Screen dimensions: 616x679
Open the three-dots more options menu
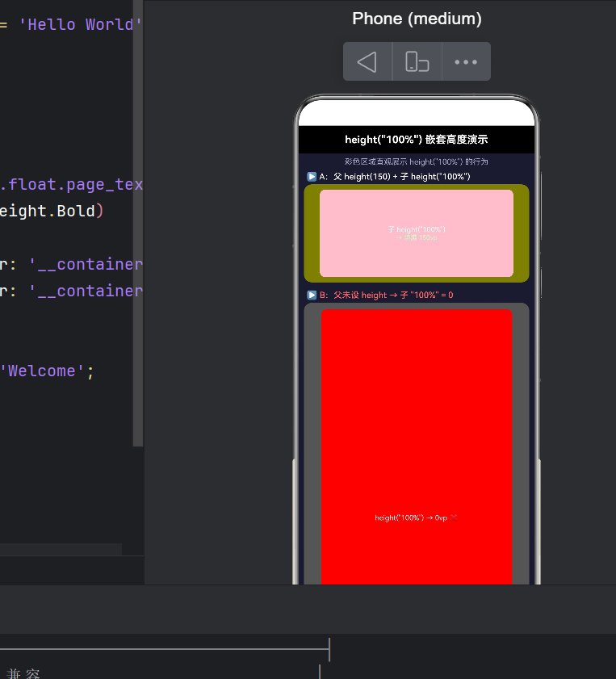pos(466,61)
